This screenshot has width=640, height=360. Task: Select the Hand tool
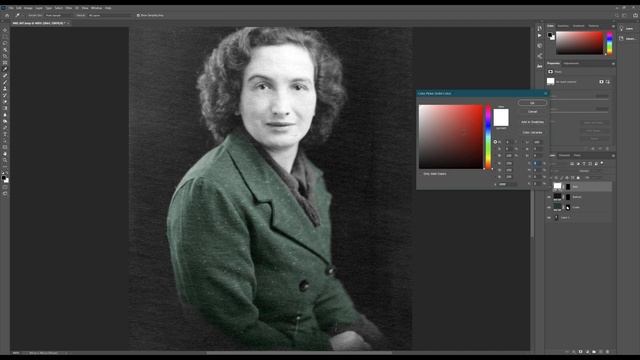coord(5,154)
